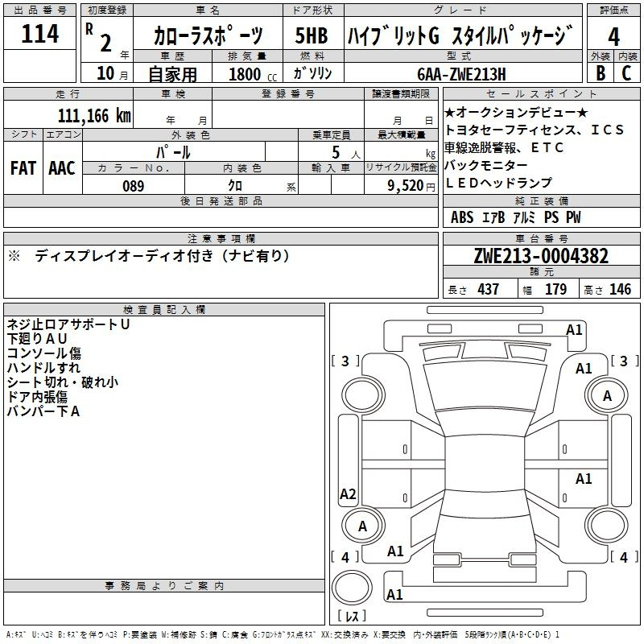Select the FAT shift type cell
Viewport: 644px width, 644px height.
coord(23,167)
